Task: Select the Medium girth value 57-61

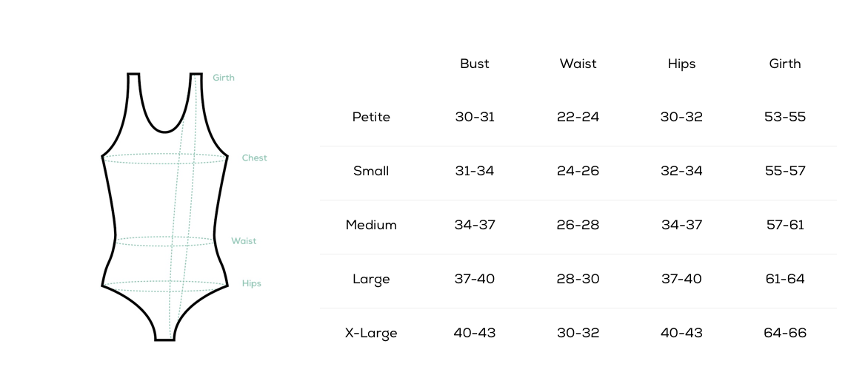Action: (x=785, y=225)
